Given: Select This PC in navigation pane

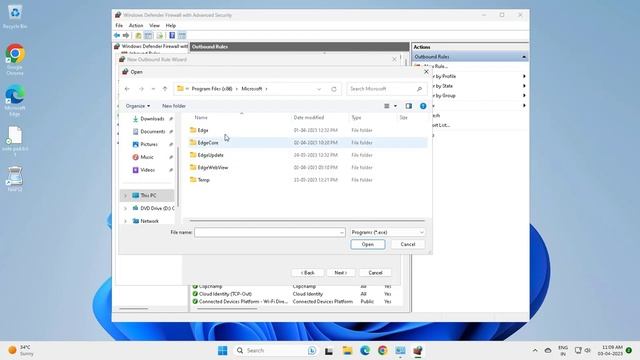Looking at the screenshot, I should point(148,196).
